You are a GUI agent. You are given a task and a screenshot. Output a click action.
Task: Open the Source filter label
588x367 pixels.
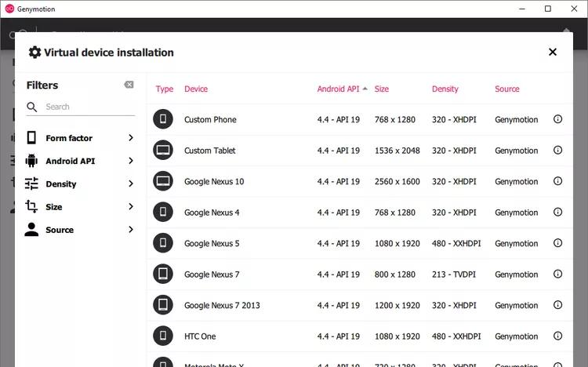pyautogui.click(x=60, y=230)
